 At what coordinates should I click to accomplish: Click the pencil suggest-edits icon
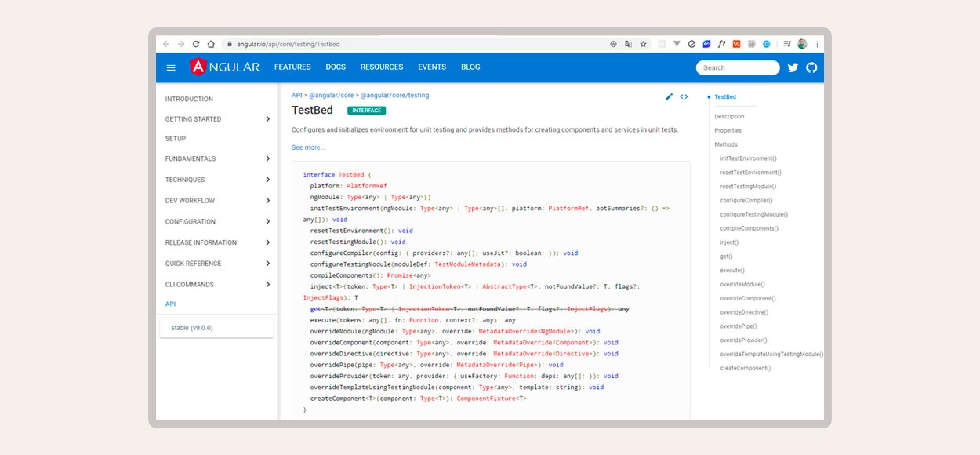coord(669,96)
